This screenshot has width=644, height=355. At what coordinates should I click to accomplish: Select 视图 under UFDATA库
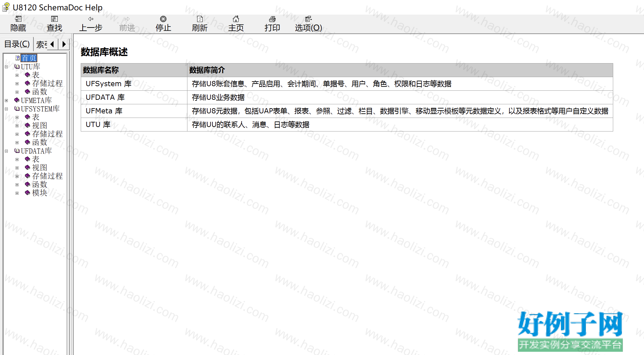(x=40, y=168)
